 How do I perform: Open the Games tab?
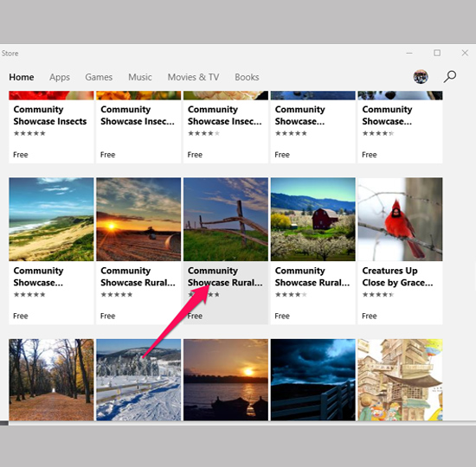point(99,77)
